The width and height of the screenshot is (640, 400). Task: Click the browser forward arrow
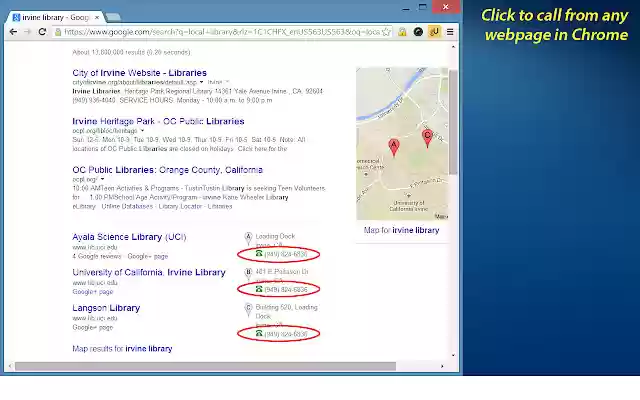(x=27, y=32)
